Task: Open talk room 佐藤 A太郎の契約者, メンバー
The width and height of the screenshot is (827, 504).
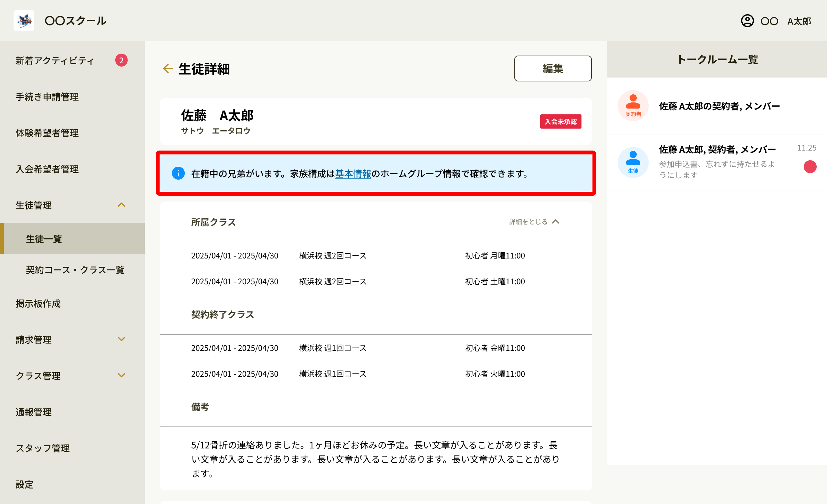Action: [x=717, y=106]
